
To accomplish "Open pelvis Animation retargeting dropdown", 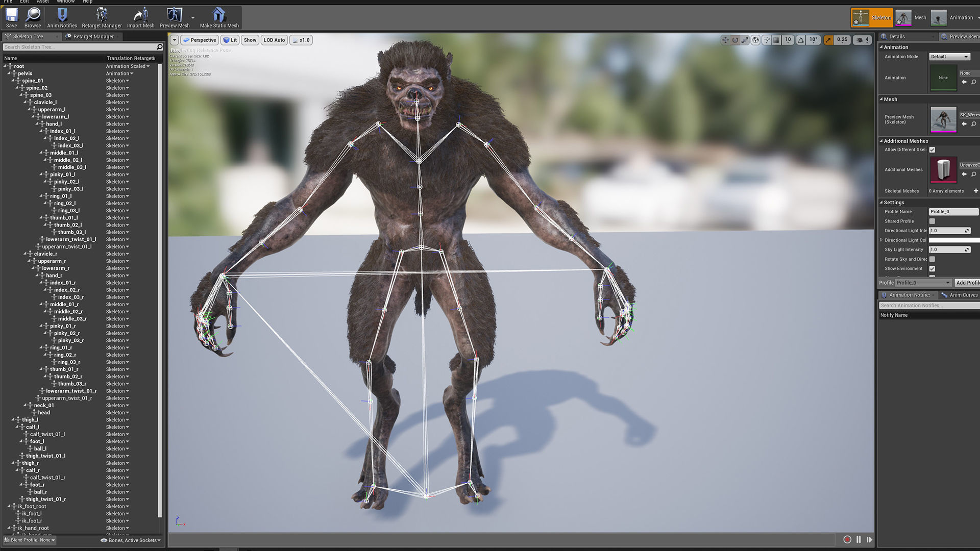I will click(119, 73).
